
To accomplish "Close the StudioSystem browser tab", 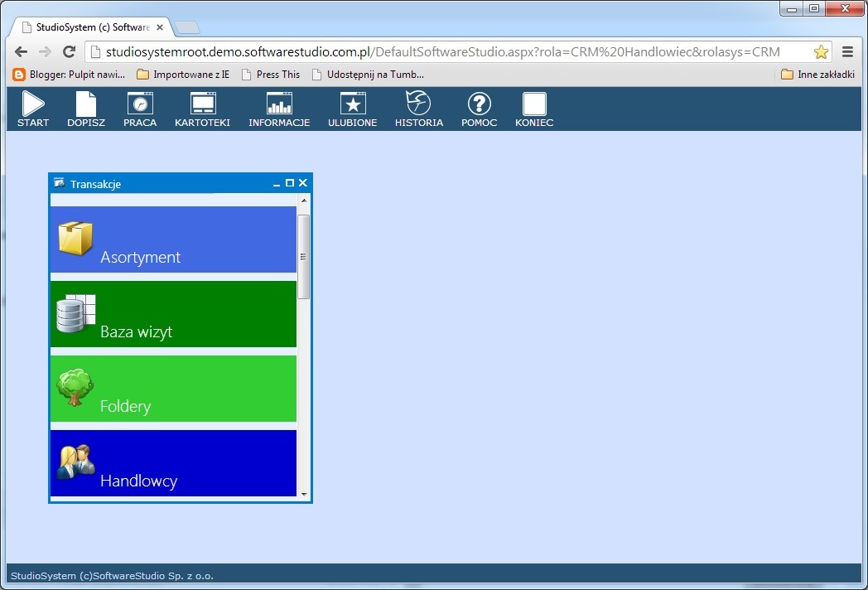I will [159, 27].
